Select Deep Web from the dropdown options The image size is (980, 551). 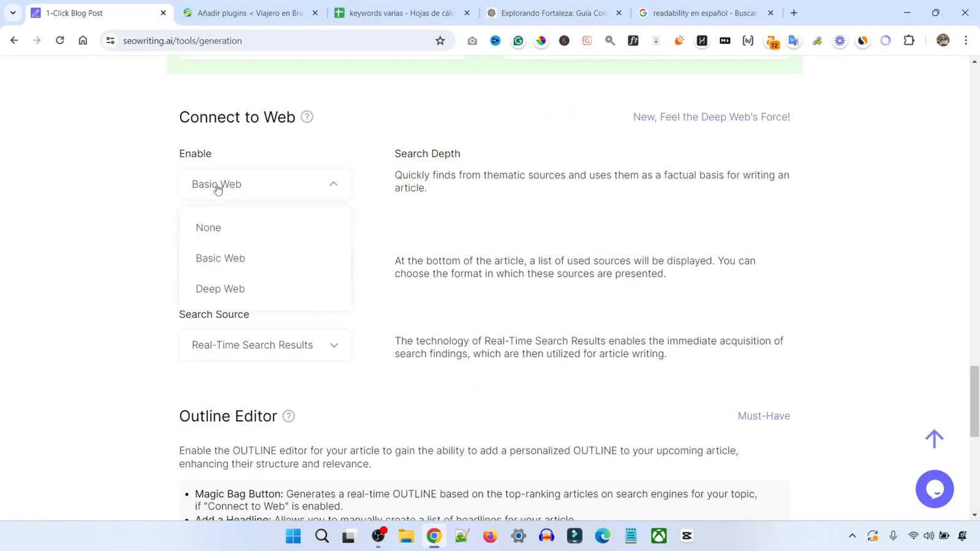[220, 288]
